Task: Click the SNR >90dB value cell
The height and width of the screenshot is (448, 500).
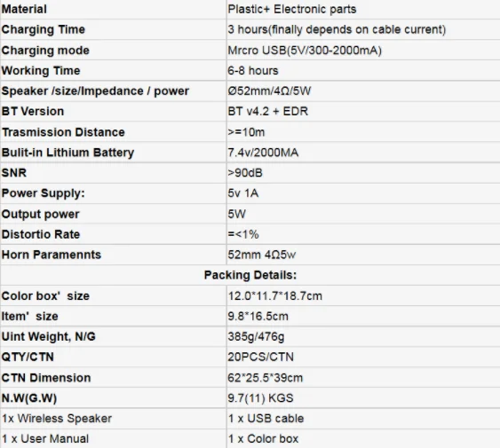Action: tap(363, 173)
